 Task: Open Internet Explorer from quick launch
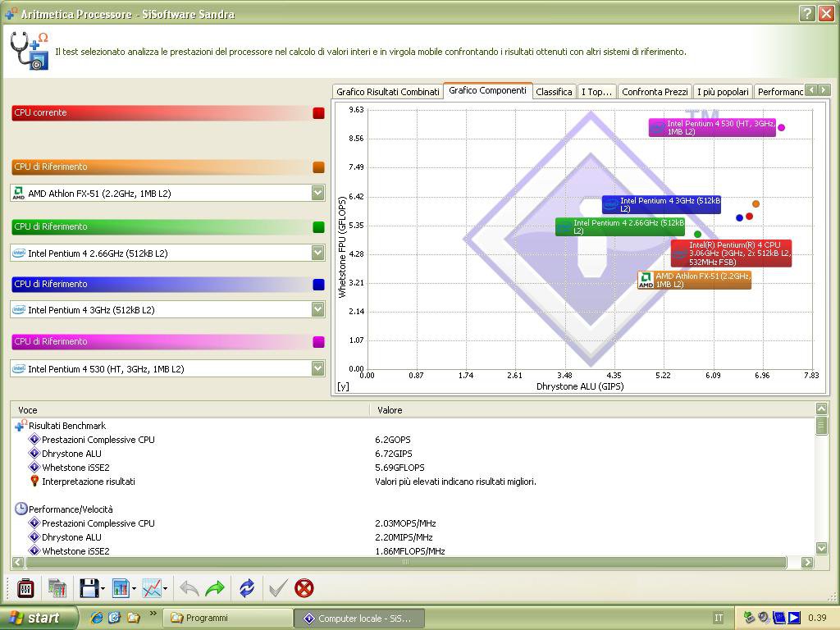[97, 618]
